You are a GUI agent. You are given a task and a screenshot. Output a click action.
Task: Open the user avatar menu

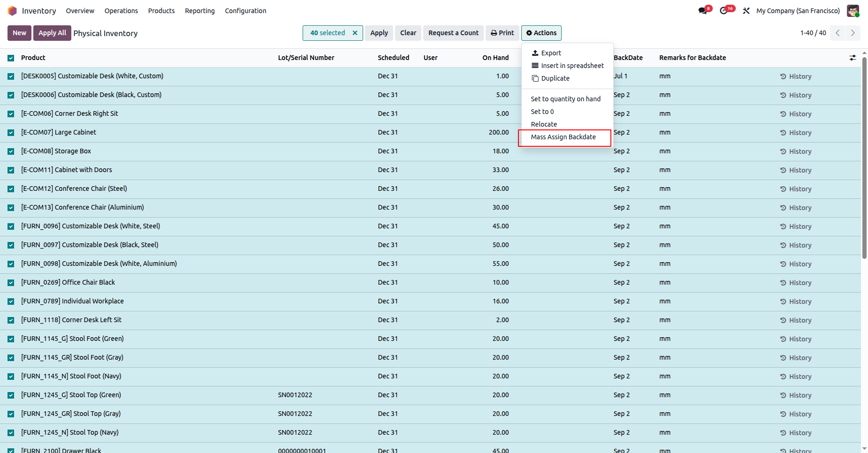pyautogui.click(x=853, y=11)
